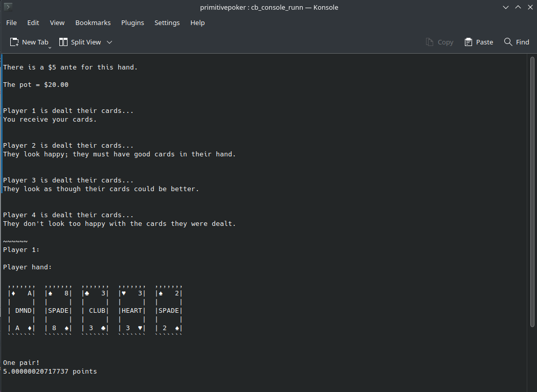Click the title bar minimize chevron

[505, 7]
